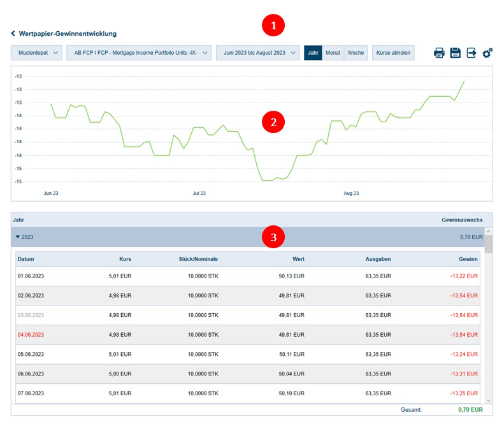This screenshot has width=504, height=429.
Task: Click the scrollbar up arrow in table
Action: pyautogui.click(x=488, y=232)
